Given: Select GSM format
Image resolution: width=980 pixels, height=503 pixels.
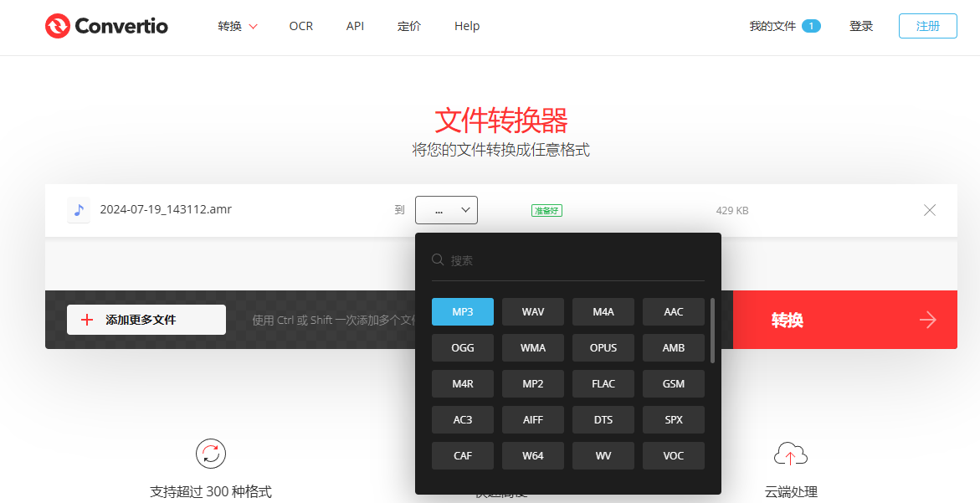Looking at the screenshot, I should (674, 383).
